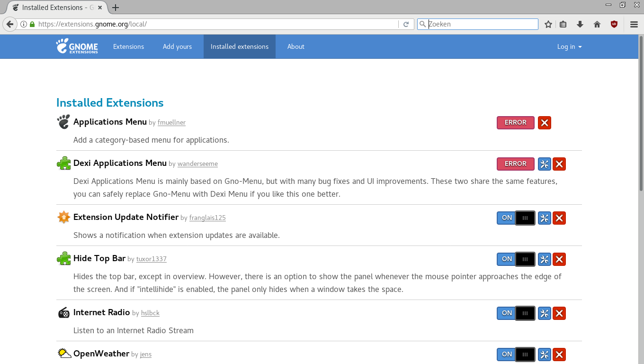View site identity info icon
This screenshot has height=364, width=644.
(x=23, y=24)
